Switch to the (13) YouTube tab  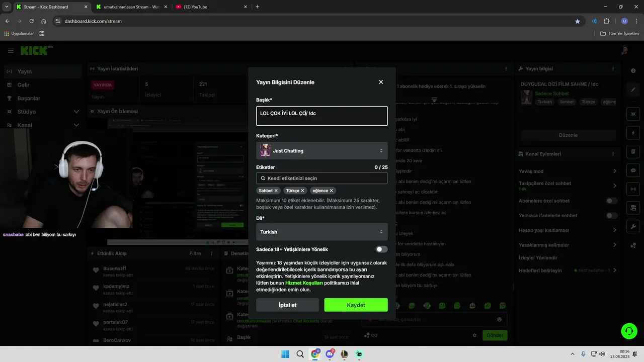tap(212, 7)
